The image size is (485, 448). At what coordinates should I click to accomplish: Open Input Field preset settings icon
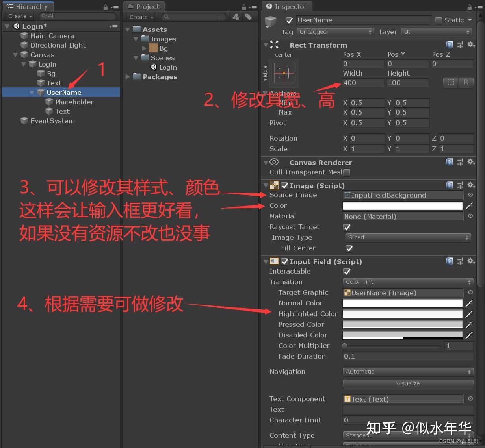pos(460,261)
